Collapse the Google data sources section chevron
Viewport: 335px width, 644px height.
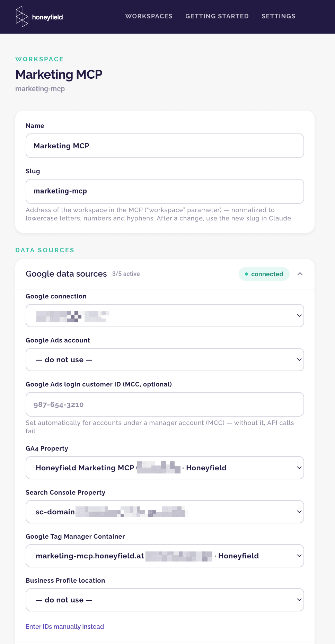click(x=300, y=274)
